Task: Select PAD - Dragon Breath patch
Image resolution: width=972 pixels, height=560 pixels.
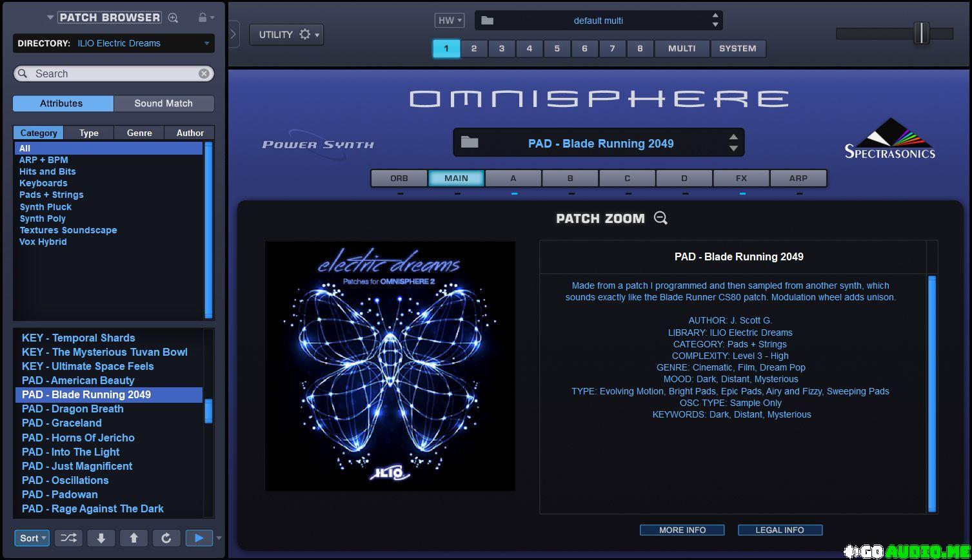Action: click(72, 409)
